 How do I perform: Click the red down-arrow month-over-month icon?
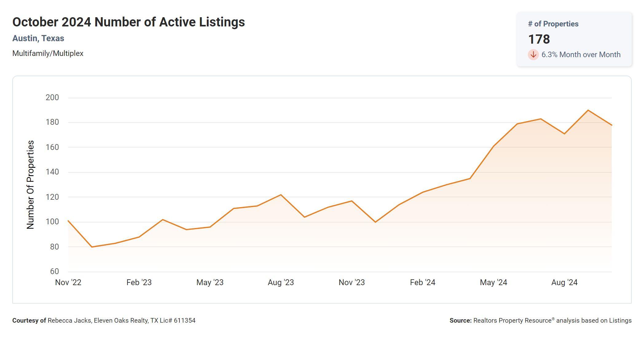(533, 55)
